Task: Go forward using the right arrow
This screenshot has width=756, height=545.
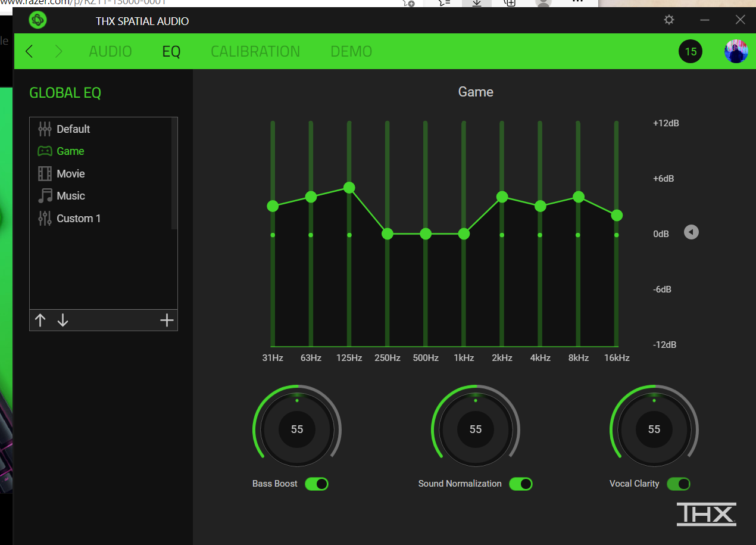Action: (58, 51)
